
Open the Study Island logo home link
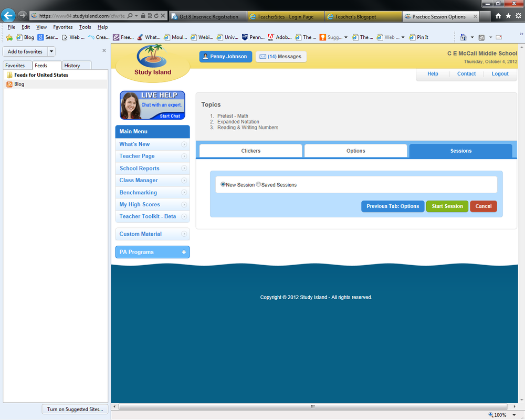coord(152,61)
